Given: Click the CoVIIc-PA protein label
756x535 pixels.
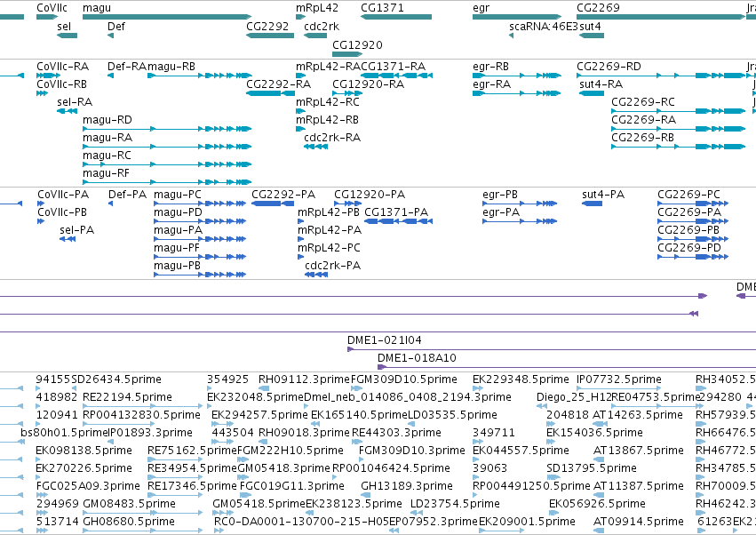Looking at the screenshot, I should [63, 195].
